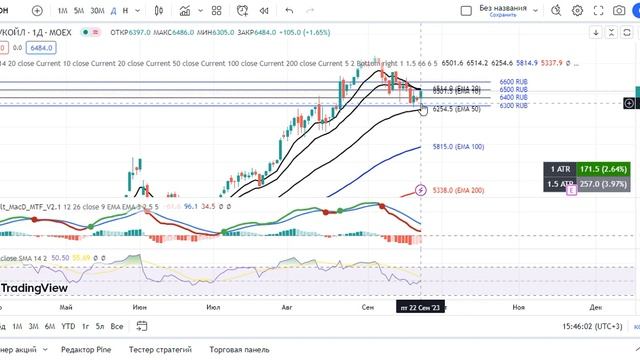Click the purple E earnings marker
This screenshot has width=640, height=360.
coord(571,190)
